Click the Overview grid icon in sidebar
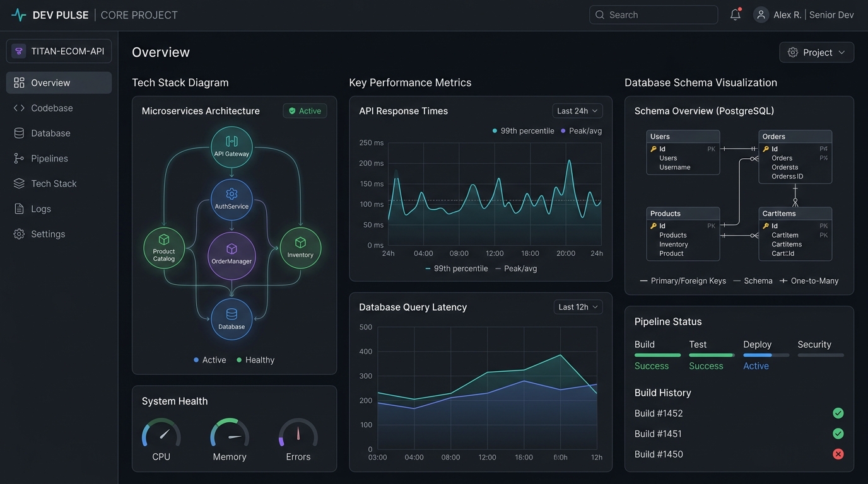The image size is (868, 484). tap(19, 83)
